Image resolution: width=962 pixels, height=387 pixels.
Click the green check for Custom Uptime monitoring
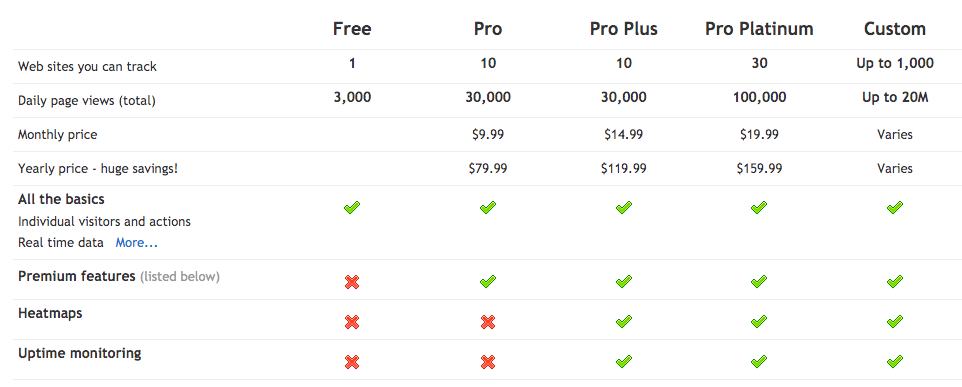click(895, 361)
